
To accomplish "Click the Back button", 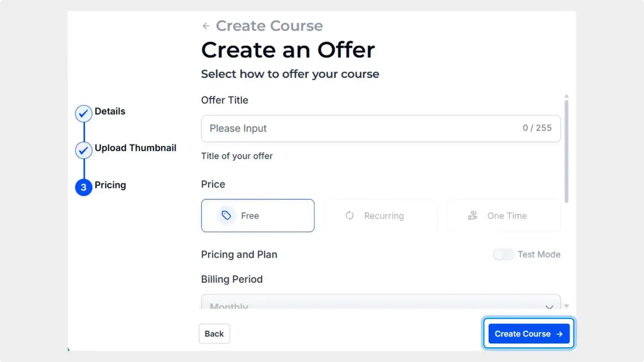I will (214, 333).
